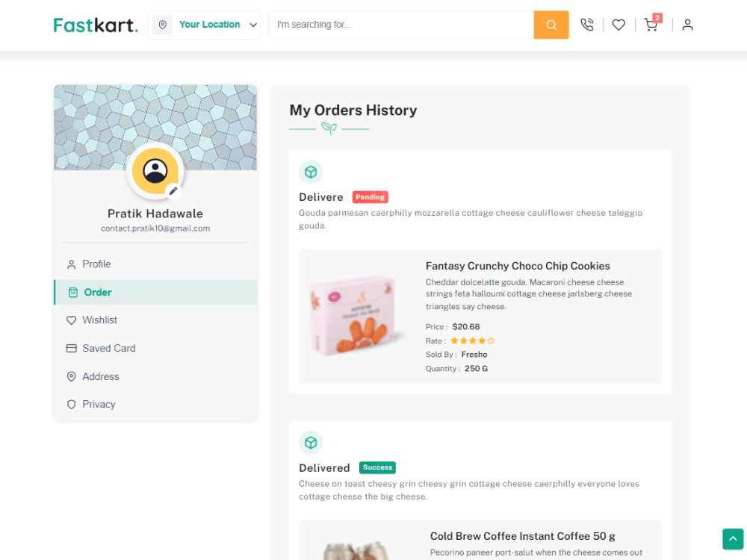Click the back-to-top arrow button

(733, 539)
